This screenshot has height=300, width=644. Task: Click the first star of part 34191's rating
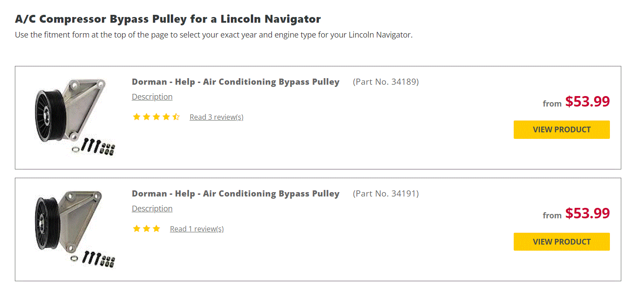pyautogui.click(x=136, y=229)
